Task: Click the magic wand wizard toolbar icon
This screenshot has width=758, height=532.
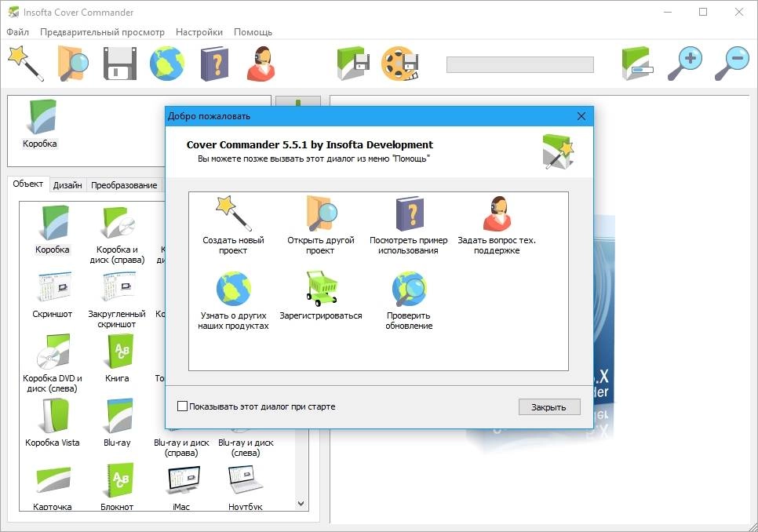Action: (26, 64)
